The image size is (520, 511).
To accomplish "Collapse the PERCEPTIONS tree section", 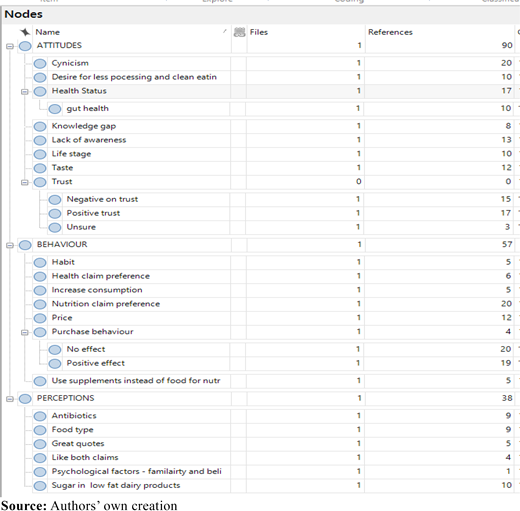I will tap(10, 399).
